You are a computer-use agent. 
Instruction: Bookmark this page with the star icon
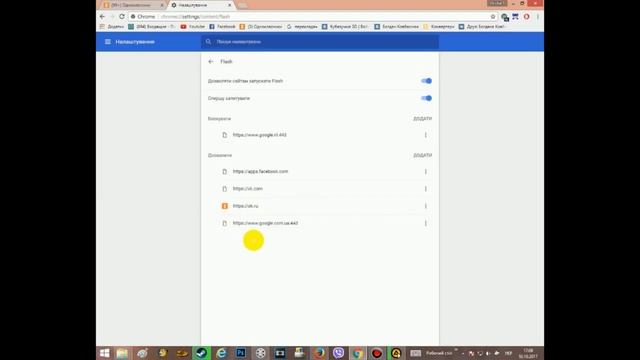tap(493, 17)
